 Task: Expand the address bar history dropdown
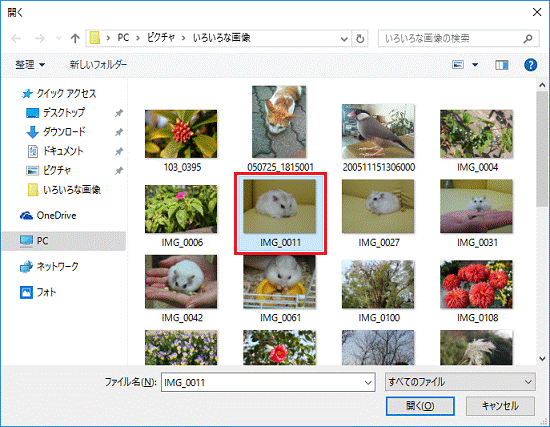coord(344,39)
